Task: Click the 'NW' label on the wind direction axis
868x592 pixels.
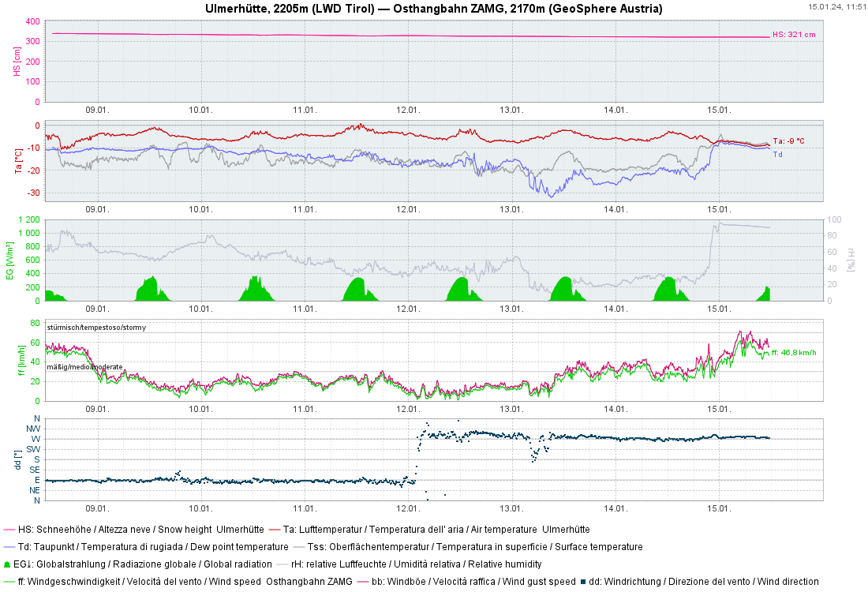Action: (x=33, y=429)
